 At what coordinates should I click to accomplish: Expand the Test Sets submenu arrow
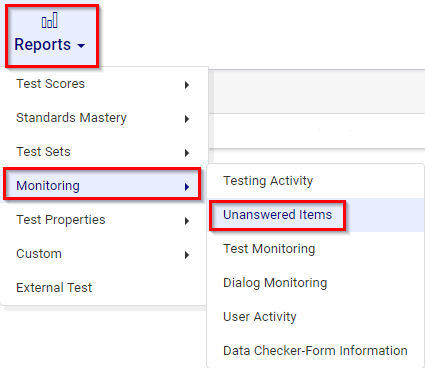coord(187,153)
